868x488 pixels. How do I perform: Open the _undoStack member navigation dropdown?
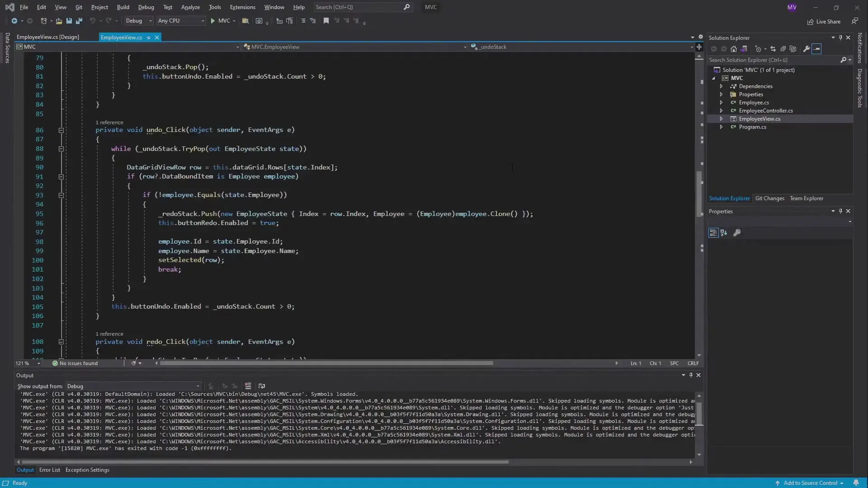[582, 47]
